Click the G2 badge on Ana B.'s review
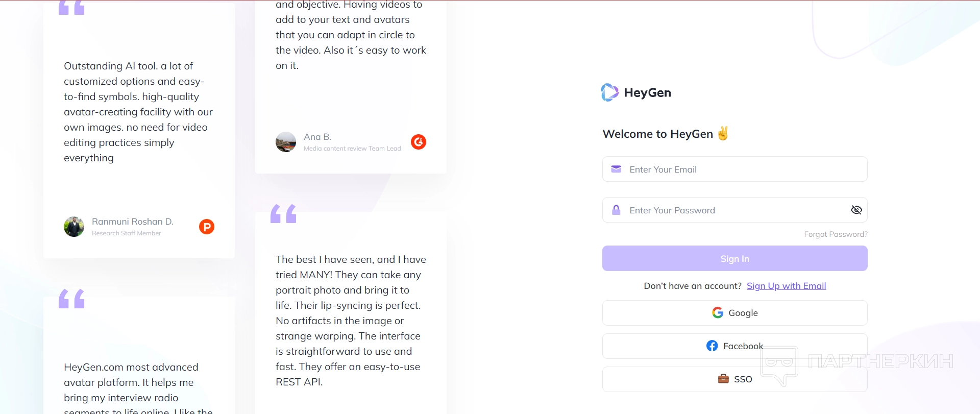 pos(419,142)
